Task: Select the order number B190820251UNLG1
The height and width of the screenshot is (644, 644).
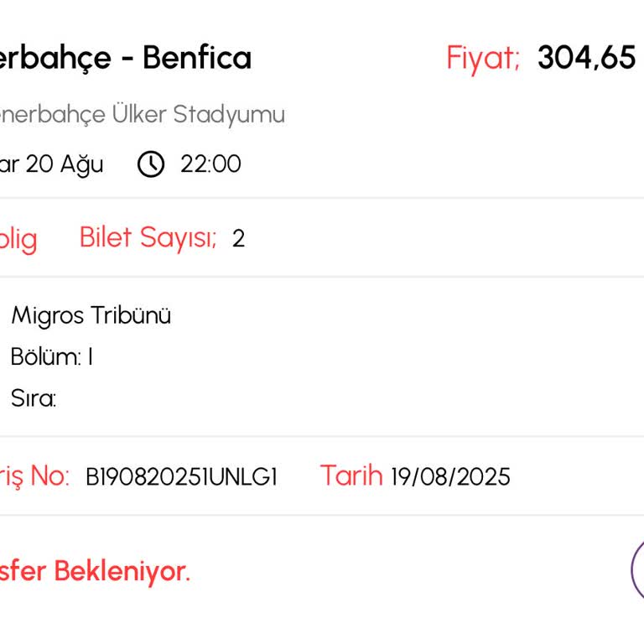Action: (181, 477)
